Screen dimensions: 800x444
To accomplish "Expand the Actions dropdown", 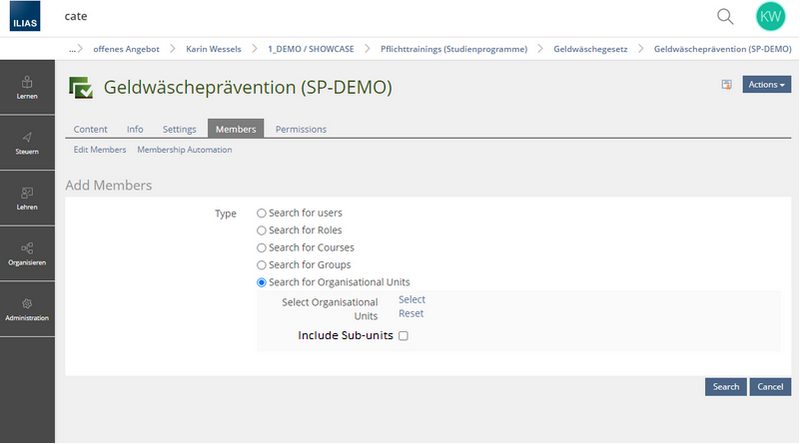I will coord(766,85).
